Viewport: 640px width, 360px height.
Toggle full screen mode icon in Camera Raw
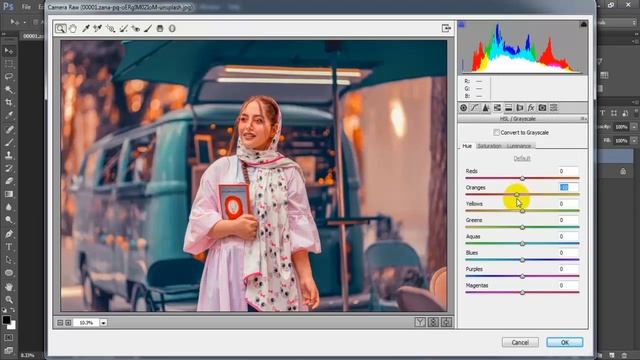tap(446, 28)
